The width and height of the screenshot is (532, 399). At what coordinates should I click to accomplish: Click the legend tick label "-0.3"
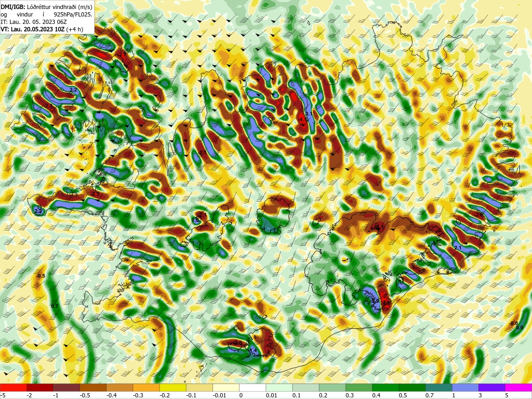click(x=138, y=395)
